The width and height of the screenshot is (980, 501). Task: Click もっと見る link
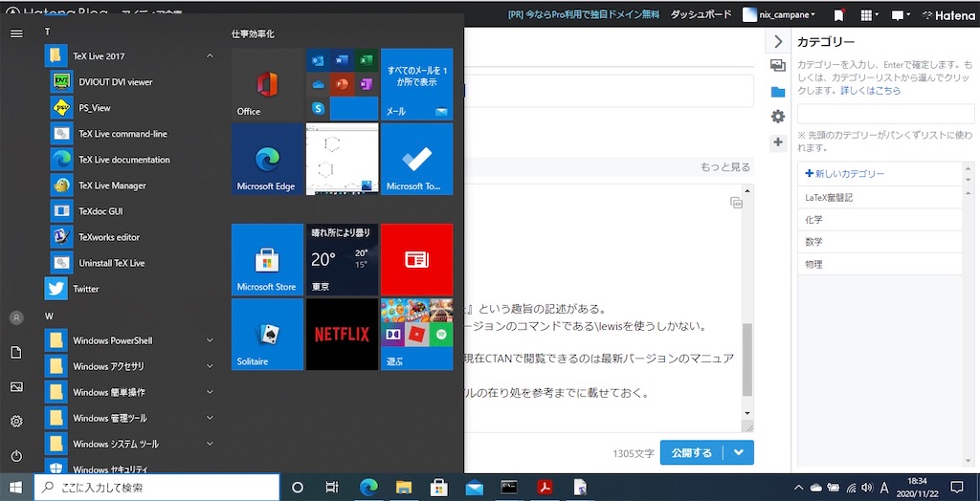(725, 166)
